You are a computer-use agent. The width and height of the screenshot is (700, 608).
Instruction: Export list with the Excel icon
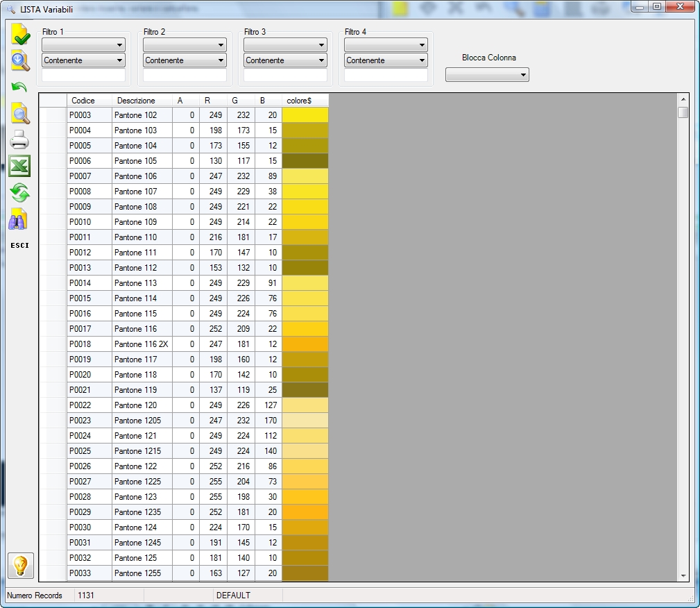tap(19, 166)
